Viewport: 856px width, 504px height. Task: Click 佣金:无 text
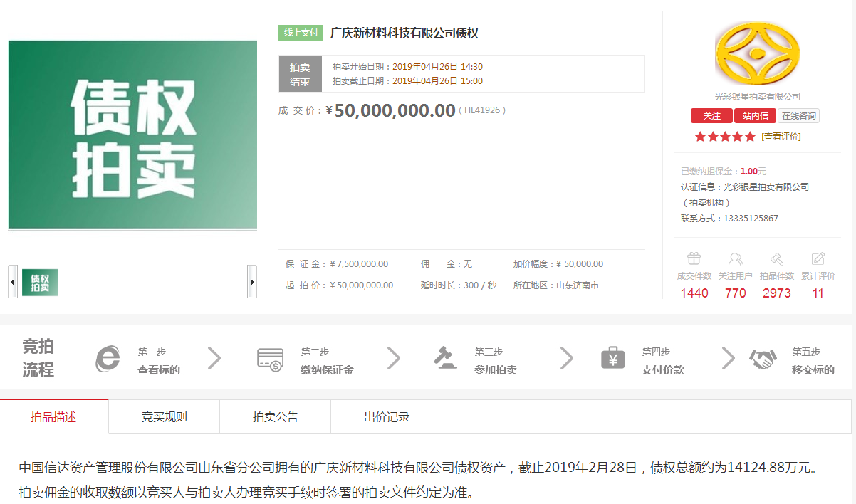click(x=447, y=263)
